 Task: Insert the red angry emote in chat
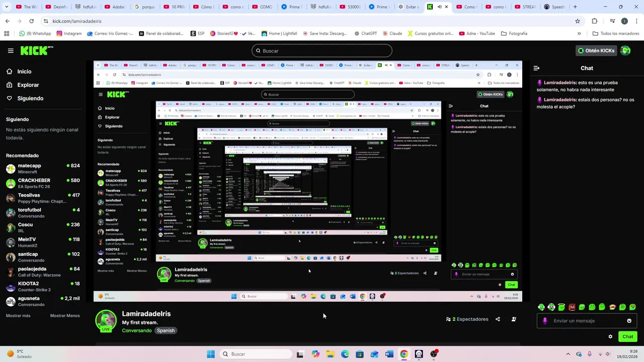[572, 307]
